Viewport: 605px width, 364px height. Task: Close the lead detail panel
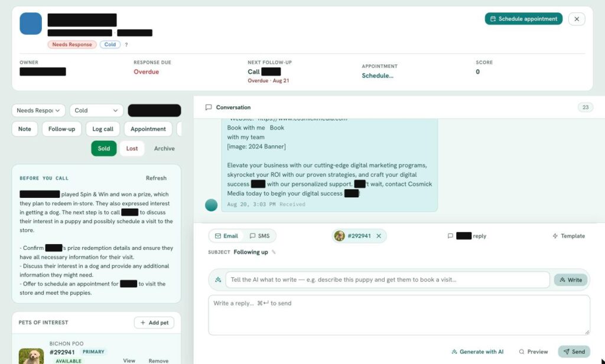click(x=577, y=19)
